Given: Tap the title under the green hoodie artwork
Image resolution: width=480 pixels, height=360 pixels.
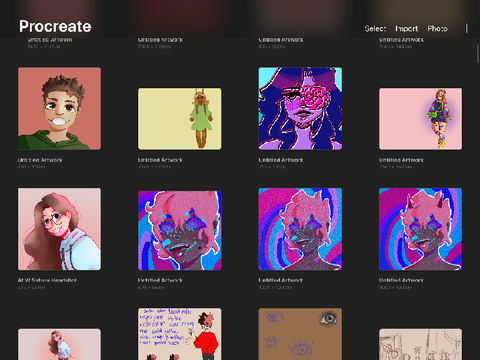Looking at the screenshot, I should (40, 160).
